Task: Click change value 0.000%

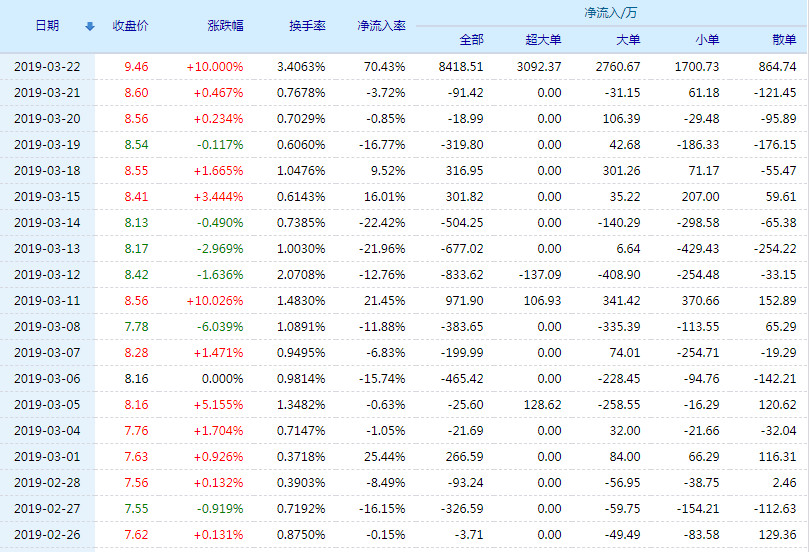Action: 223,379
